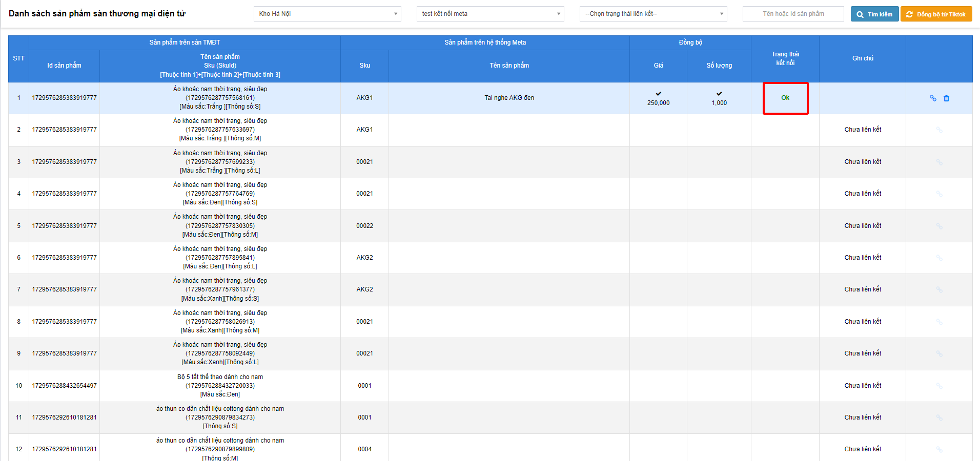Click the 'Ghi chú' column header
The width and height of the screenshot is (980, 461).
(x=862, y=58)
